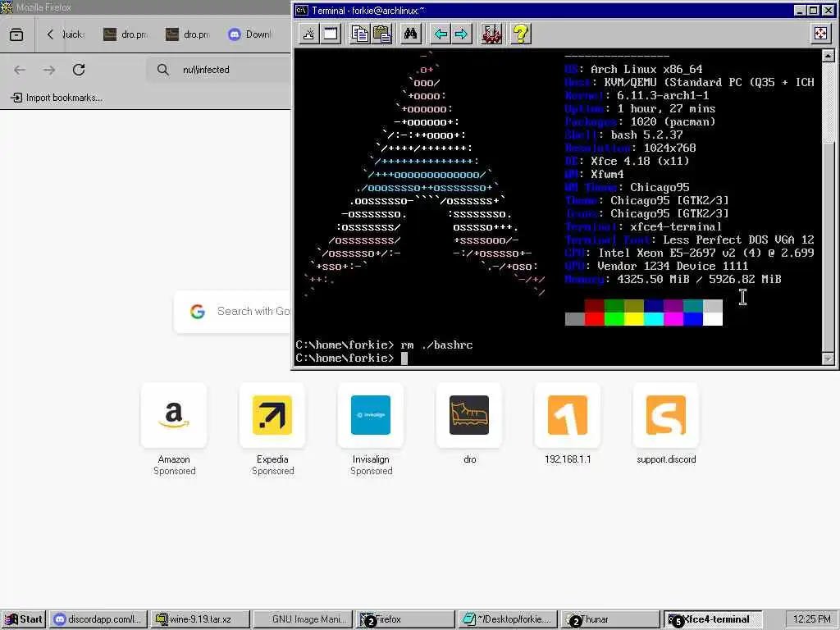This screenshot has height=630, width=840.
Task: Click the terminal title bar icon
Action: pos(302,11)
